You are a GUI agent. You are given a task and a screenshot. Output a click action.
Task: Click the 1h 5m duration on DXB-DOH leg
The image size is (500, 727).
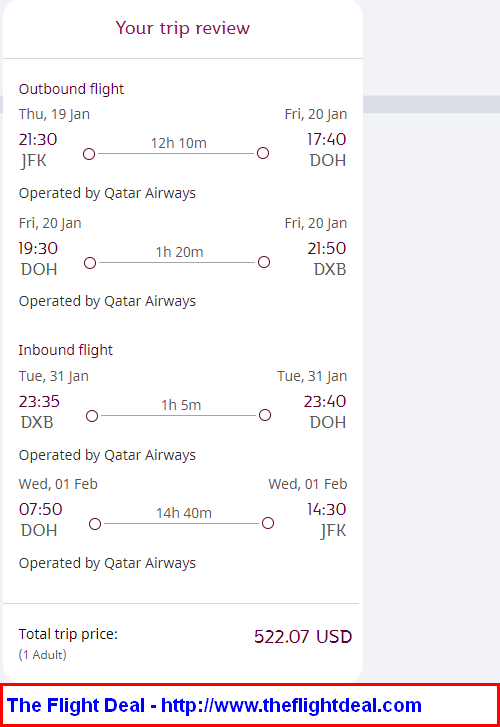tap(181, 405)
